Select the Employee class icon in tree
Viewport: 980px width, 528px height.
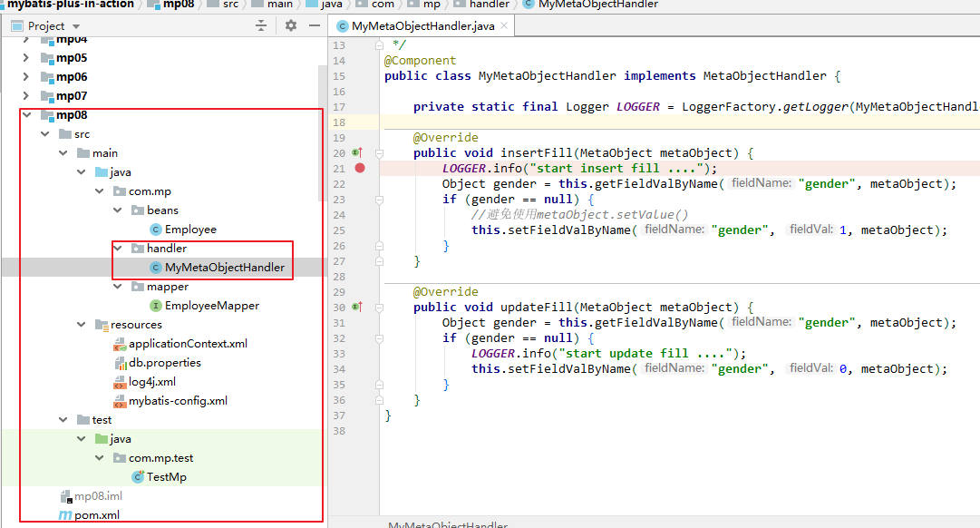pos(156,230)
